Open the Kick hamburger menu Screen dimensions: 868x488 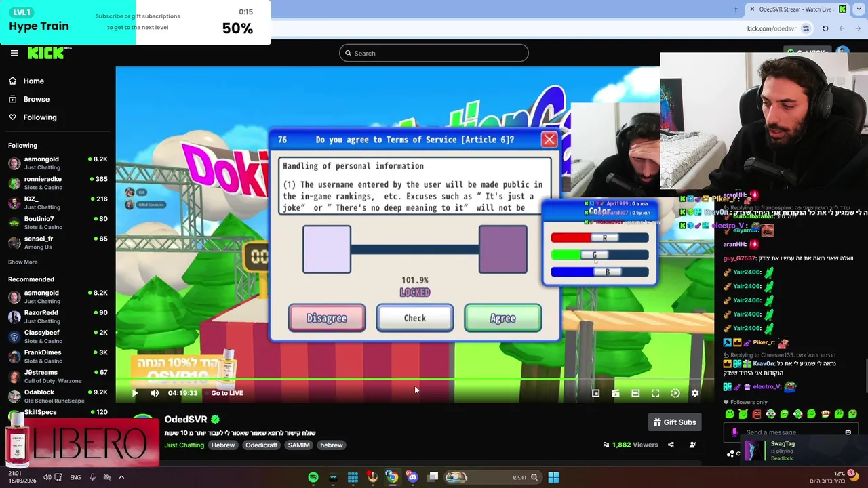point(14,53)
